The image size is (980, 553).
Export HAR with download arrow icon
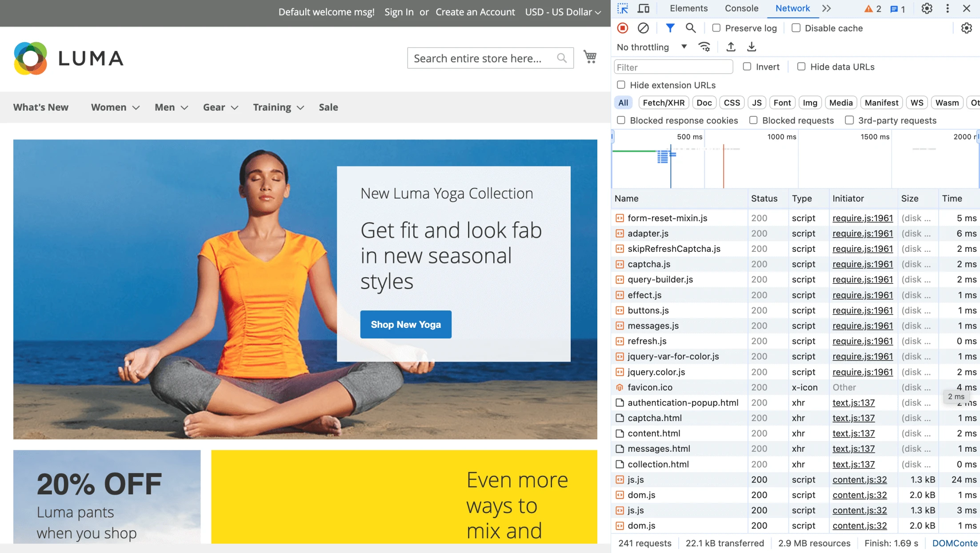752,47
